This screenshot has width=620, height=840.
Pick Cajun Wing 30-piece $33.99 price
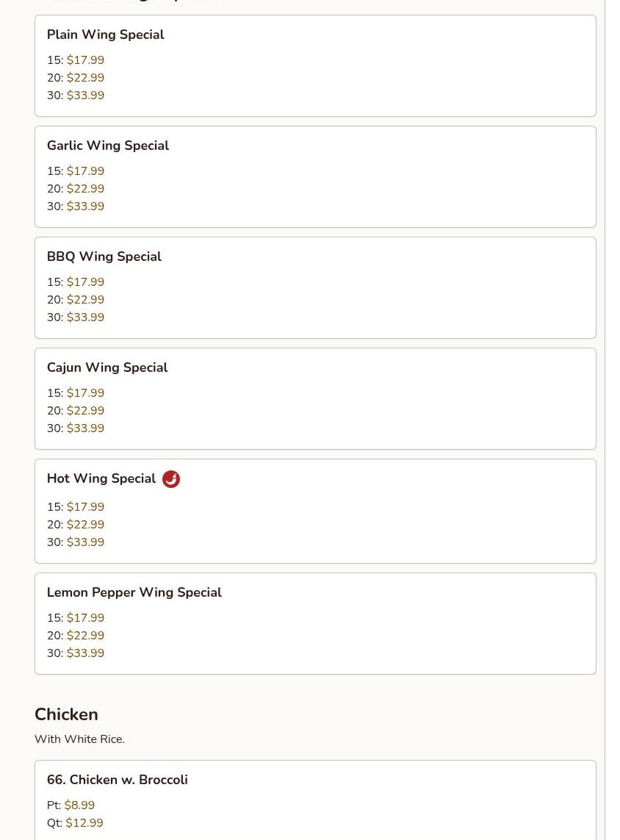(85, 428)
